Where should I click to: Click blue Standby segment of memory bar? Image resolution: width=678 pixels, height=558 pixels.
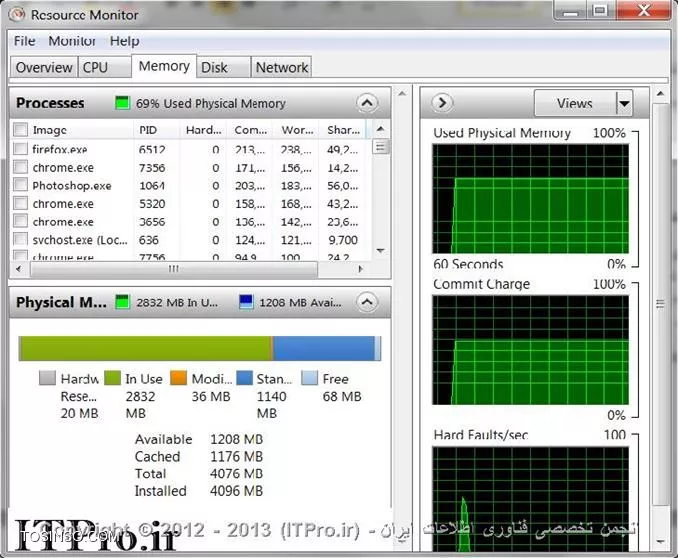[323, 348]
